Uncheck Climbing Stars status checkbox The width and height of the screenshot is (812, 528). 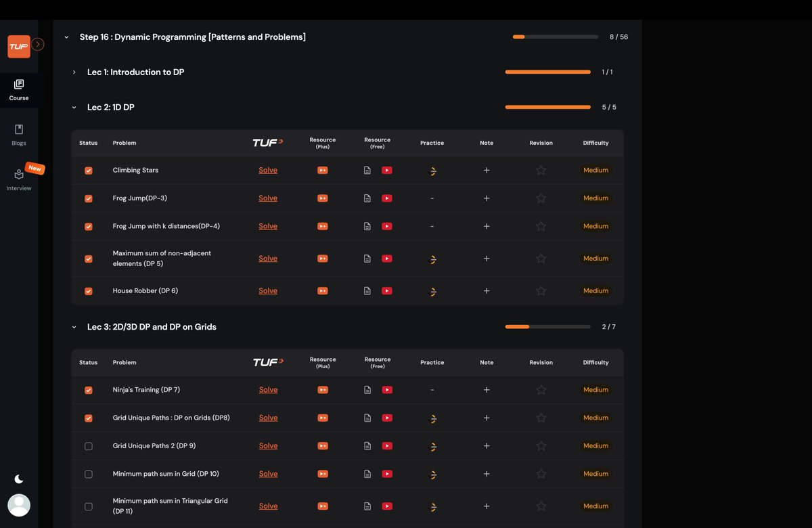[89, 171]
